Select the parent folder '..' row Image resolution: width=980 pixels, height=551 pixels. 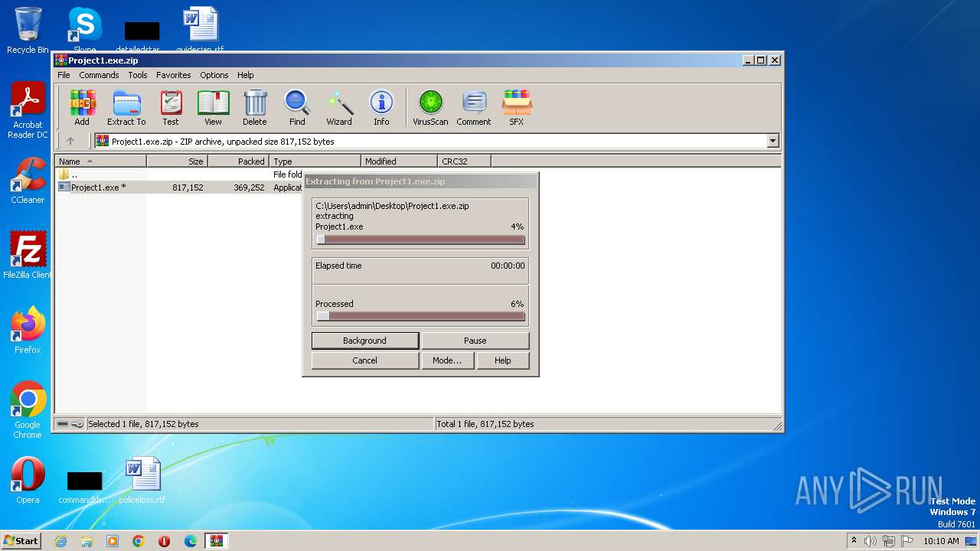pos(181,174)
